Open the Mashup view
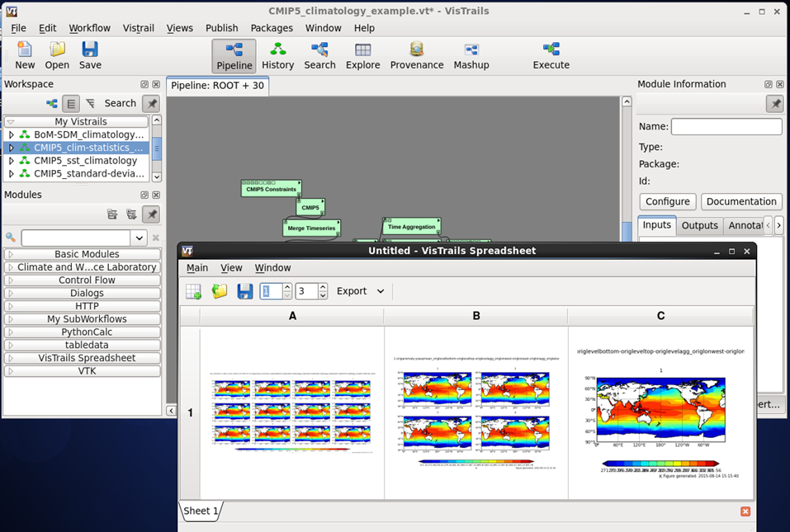 (471, 56)
